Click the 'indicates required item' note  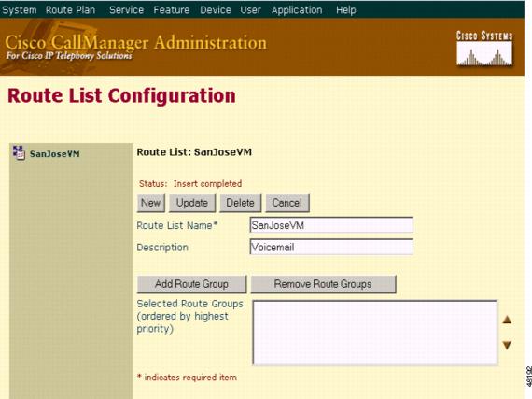click(x=187, y=378)
